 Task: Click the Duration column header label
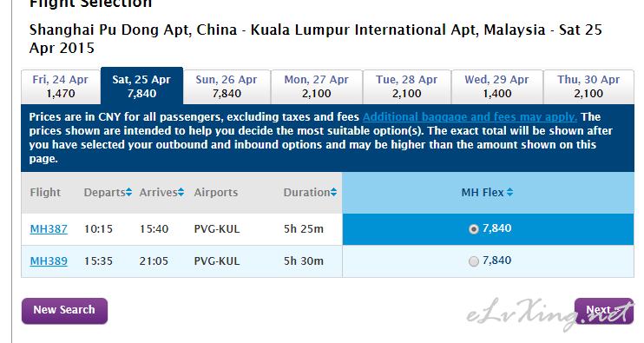[x=306, y=192]
